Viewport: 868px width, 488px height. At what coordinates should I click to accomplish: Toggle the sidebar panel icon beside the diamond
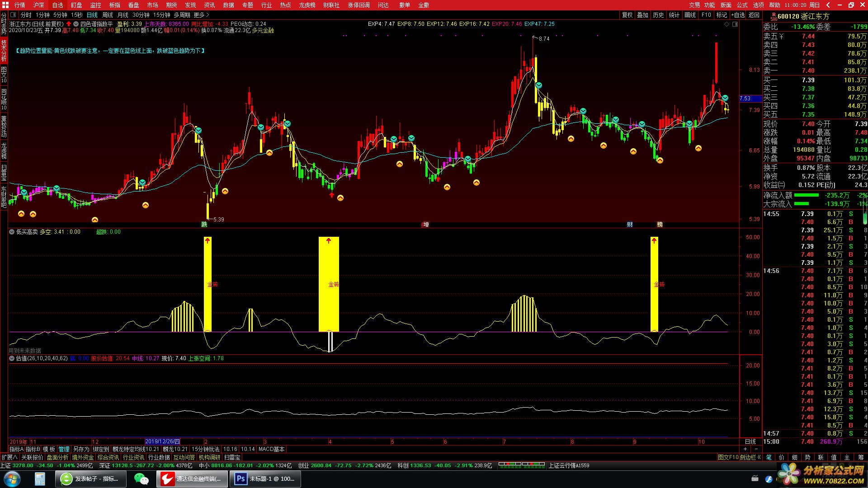click(735, 24)
